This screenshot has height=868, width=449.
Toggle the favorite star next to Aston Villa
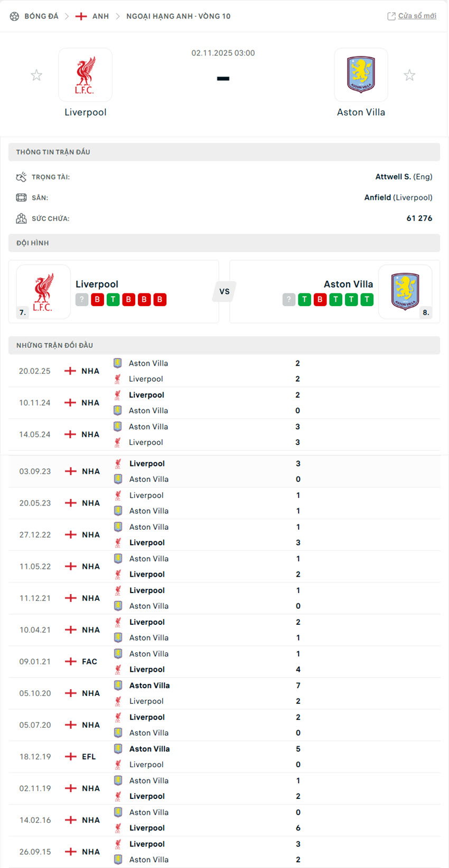[x=409, y=74]
